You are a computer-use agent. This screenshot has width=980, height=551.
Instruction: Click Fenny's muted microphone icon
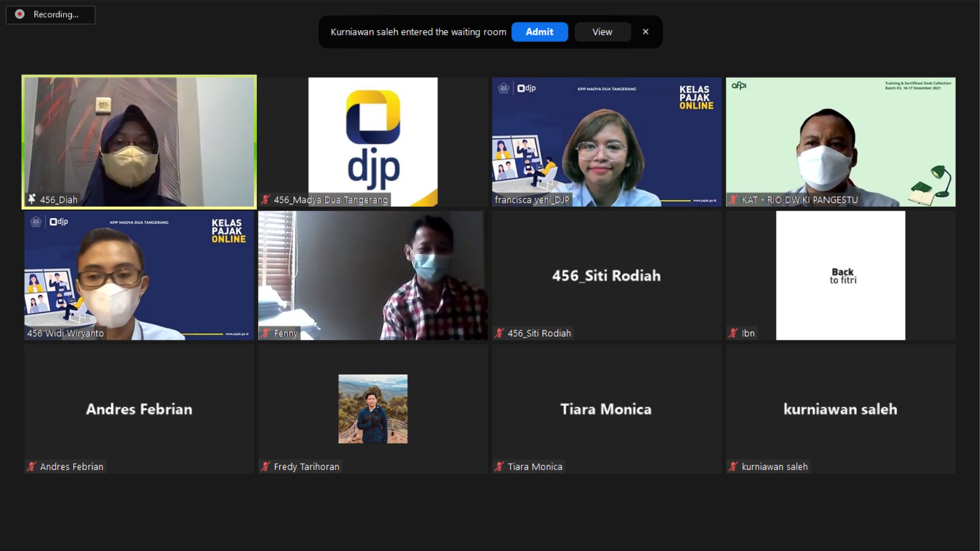point(265,333)
